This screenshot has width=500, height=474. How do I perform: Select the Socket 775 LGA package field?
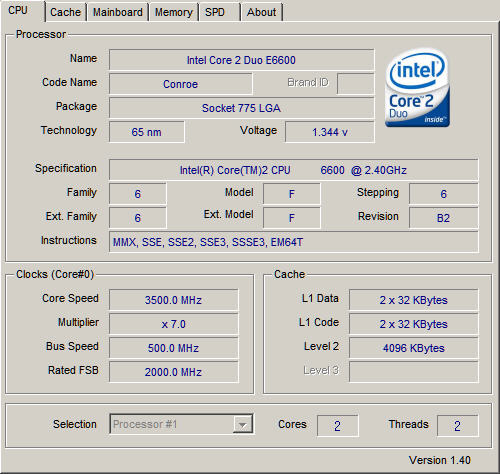click(242, 108)
